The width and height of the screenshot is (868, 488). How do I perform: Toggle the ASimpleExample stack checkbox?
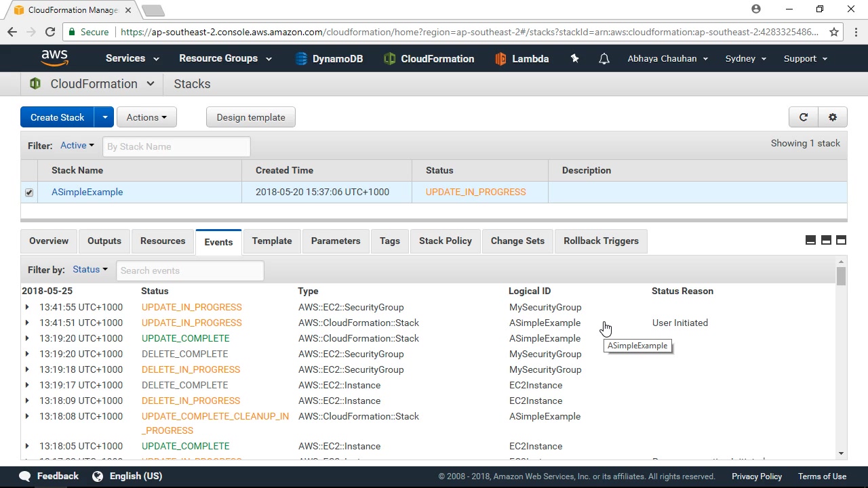click(29, 192)
